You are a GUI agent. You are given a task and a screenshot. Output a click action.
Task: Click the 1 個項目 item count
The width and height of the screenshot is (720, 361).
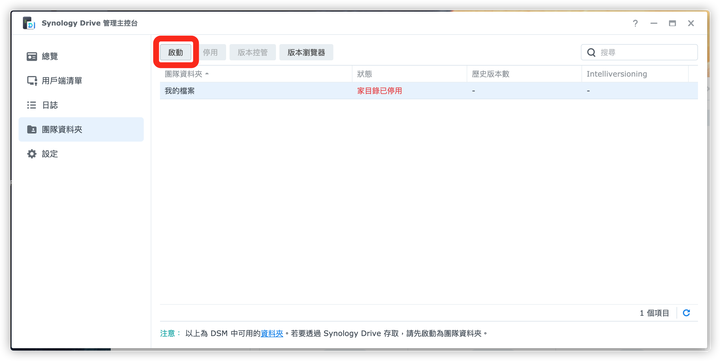pos(654,313)
